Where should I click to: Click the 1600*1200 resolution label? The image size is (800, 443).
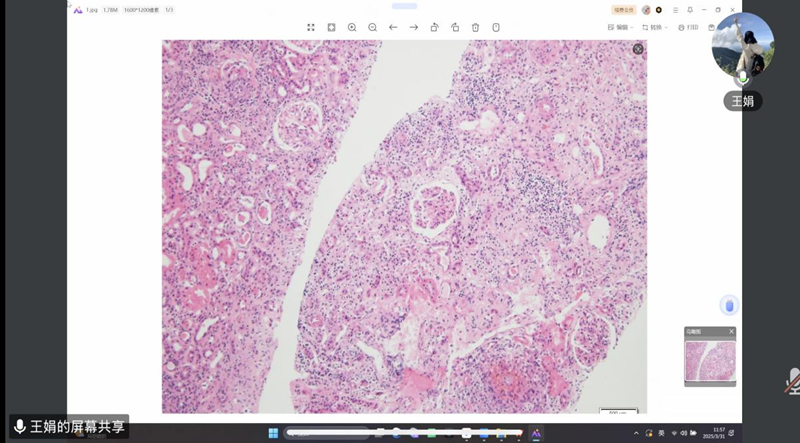(x=141, y=10)
